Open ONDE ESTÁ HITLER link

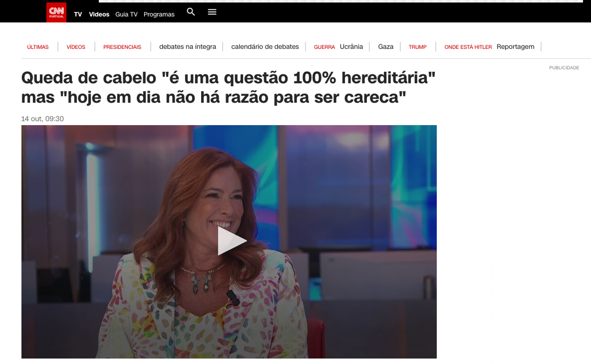click(x=468, y=47)
